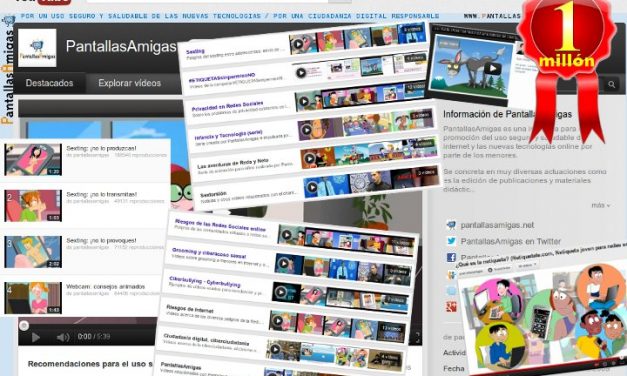Click the Twitter bird icon
627x376 pixels.
[x=451, y=241]
